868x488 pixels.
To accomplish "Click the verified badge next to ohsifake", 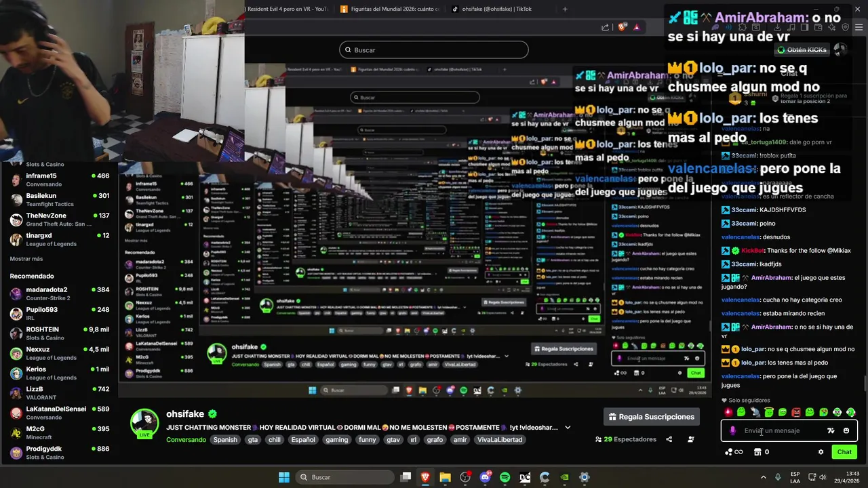I will click(212, 414).
